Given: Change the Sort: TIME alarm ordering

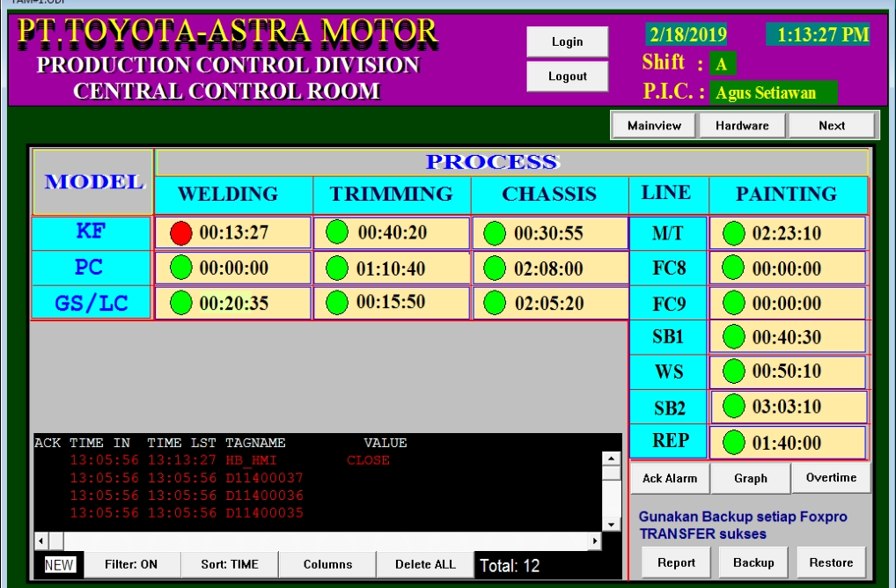Looking at the screenshot, I should pos(231,564).
